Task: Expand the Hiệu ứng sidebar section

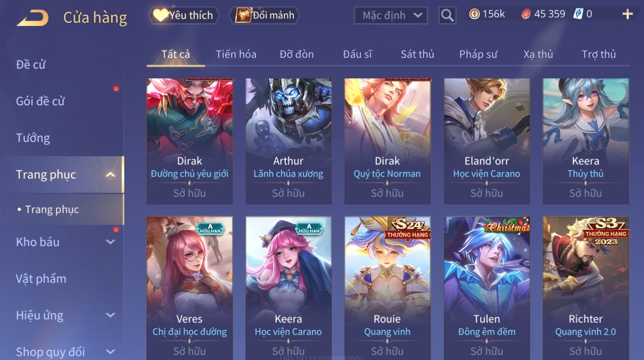Action: click(110, 315)
